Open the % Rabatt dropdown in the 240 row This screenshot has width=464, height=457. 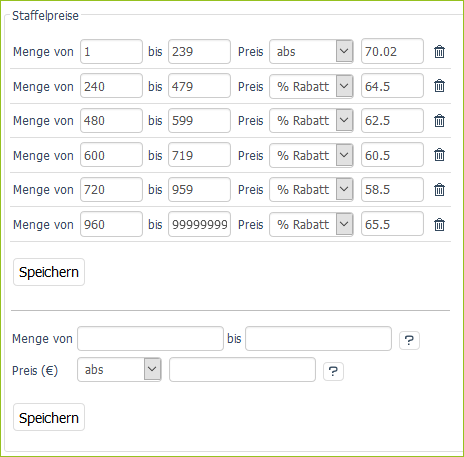pyautogui.click(x=311, y=86)
